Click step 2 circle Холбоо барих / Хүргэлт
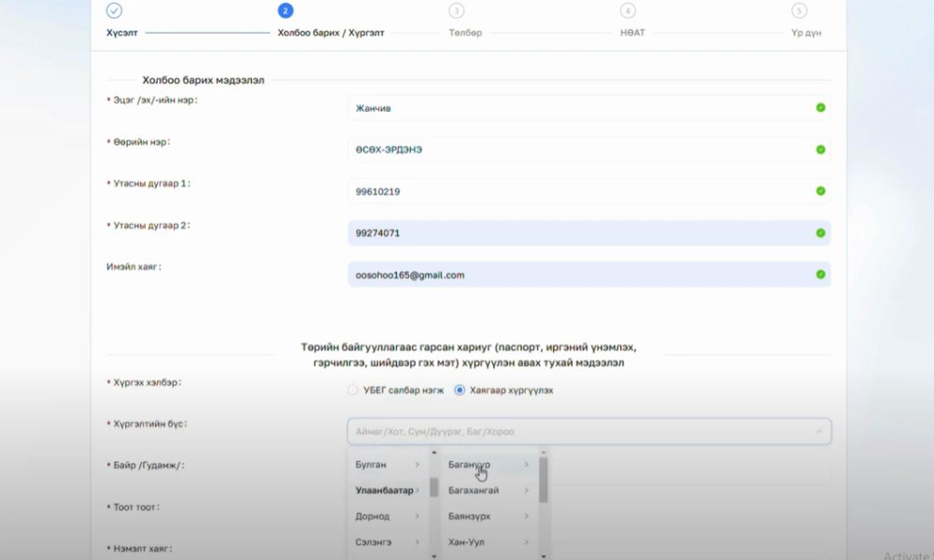This screenshot has width=934, height=560. (x=285, y=10)
